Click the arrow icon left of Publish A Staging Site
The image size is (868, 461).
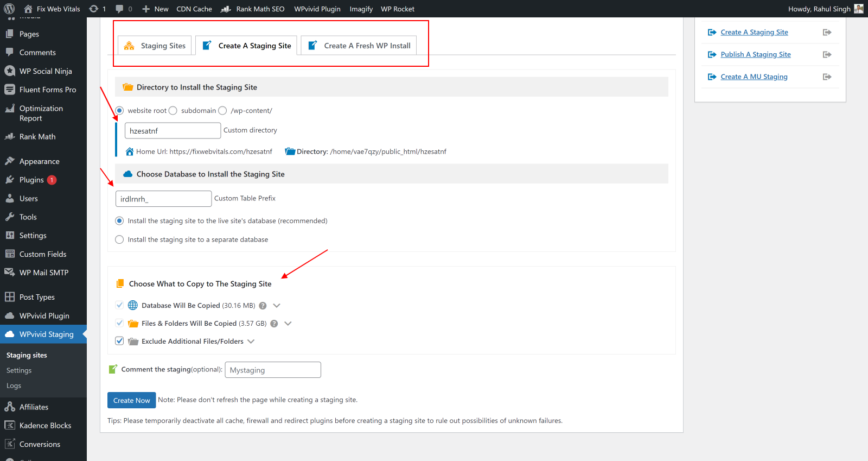click(x=712, y=54)
